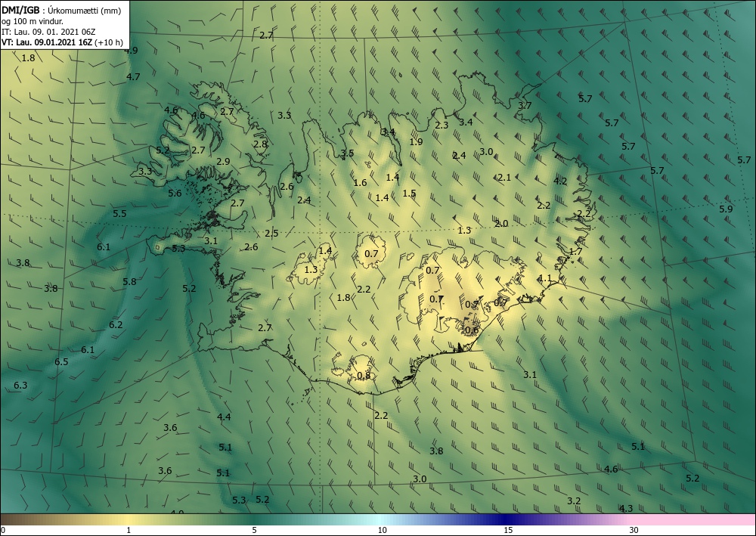Click the 1.5 value on the map
Viewport: 756px width, 536px height.
pyautogui.click(x=409, y=194)
